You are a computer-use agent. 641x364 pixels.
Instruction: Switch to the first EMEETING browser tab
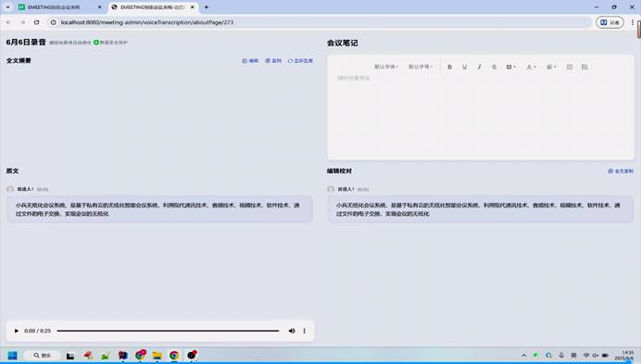pyautogui.click(x=59, y=7)
